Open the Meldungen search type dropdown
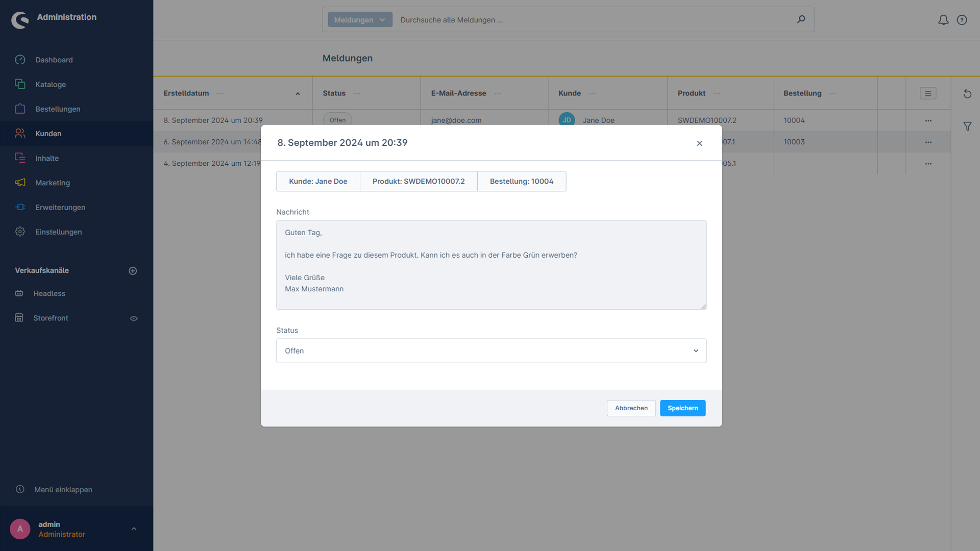Image resolution: width=980 pixels, height=551 pixels. click(x=360, y=19)
